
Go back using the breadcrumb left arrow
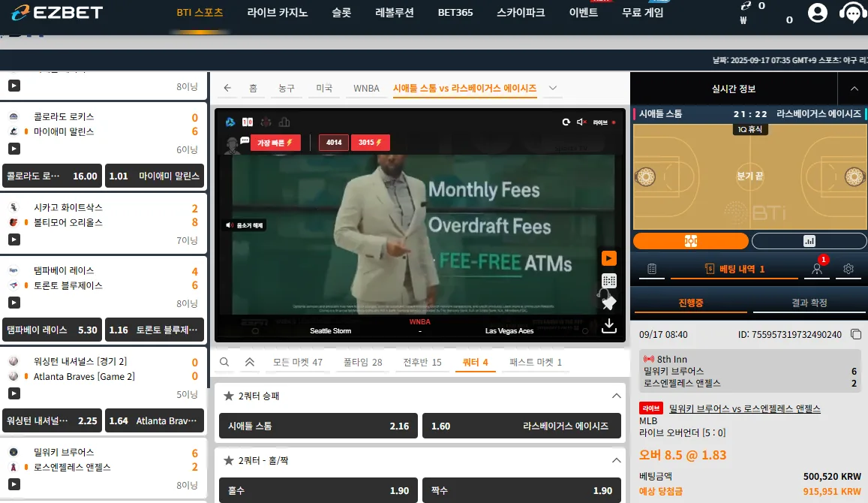[x=227, y=88]
